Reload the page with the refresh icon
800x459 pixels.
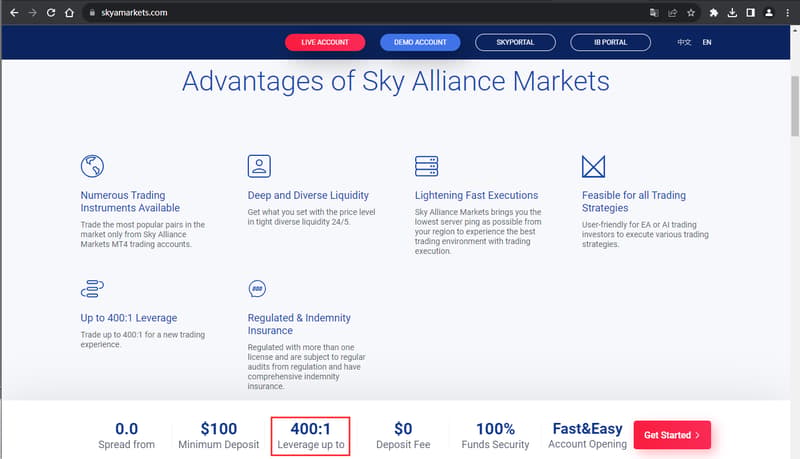(51, 13)
